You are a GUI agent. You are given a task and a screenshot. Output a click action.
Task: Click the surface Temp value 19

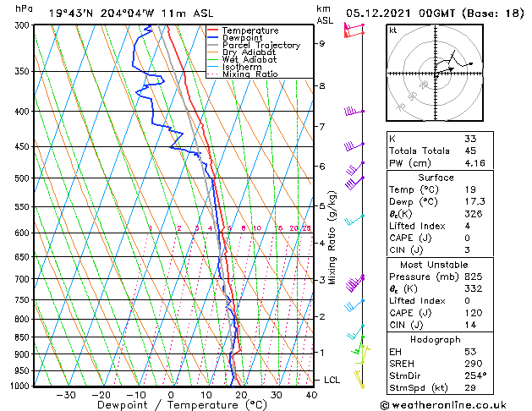[470, 189]
